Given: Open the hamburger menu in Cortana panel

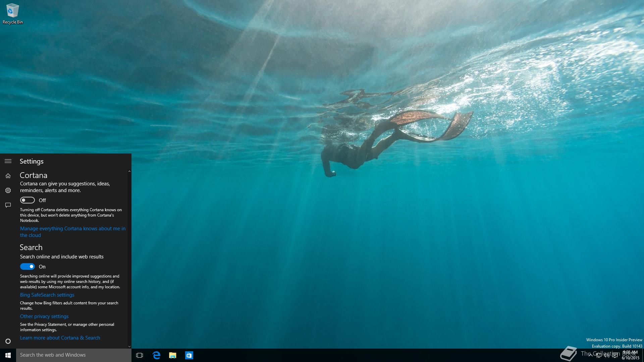Looking at the screenshot, I should click(8, 161).
